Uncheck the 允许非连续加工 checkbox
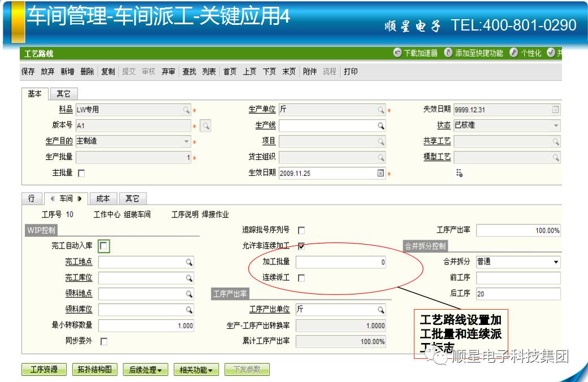The height and width of the screenshot is (382, 588). click(301, 246)
